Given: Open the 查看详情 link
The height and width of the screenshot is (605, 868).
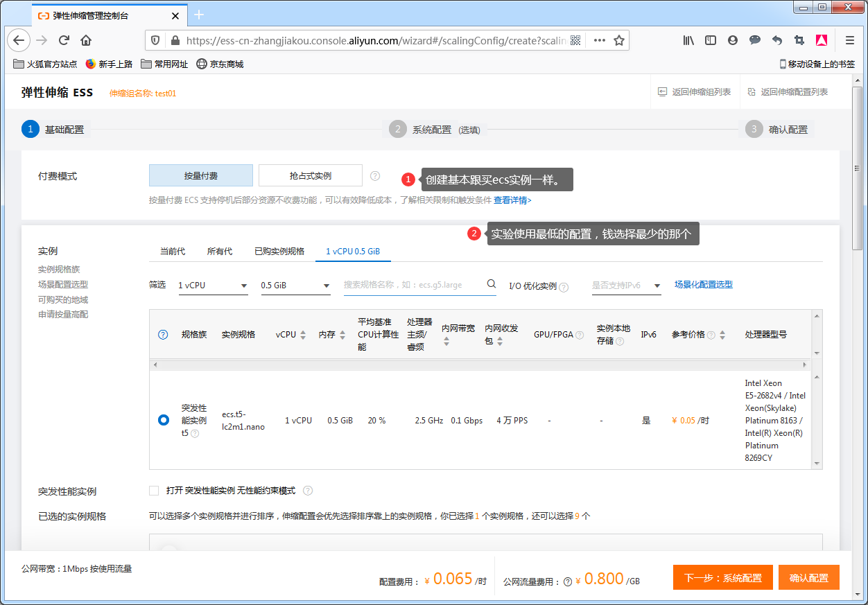Looking at the screenshot, I should point(512,200).
